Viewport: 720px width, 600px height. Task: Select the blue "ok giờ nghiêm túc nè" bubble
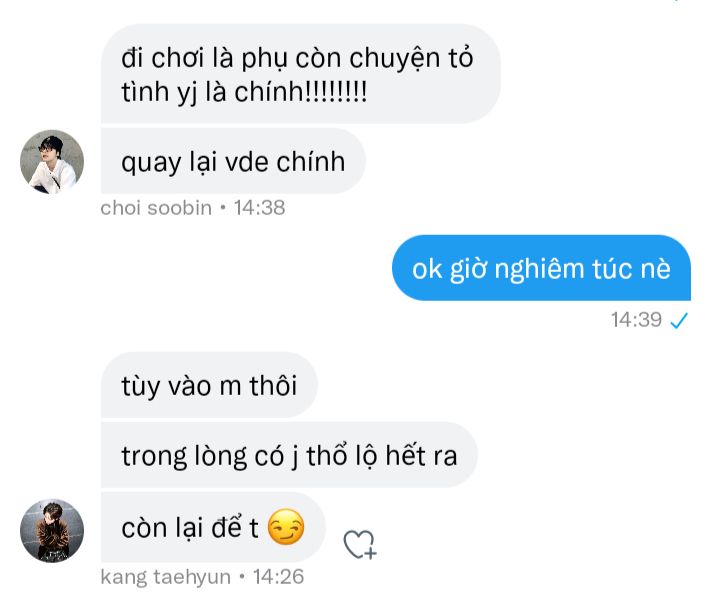(x=541, y=268)
